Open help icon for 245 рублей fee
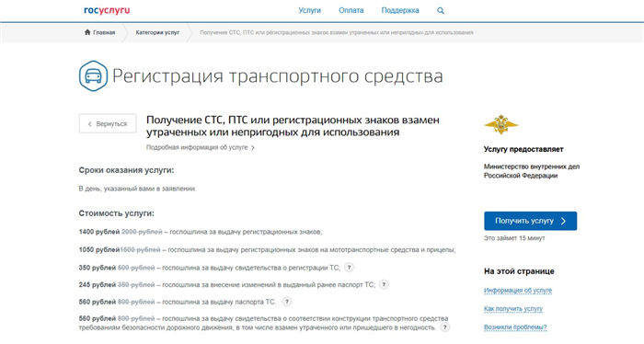The image size is (644, 344). (x=384, y=284)
